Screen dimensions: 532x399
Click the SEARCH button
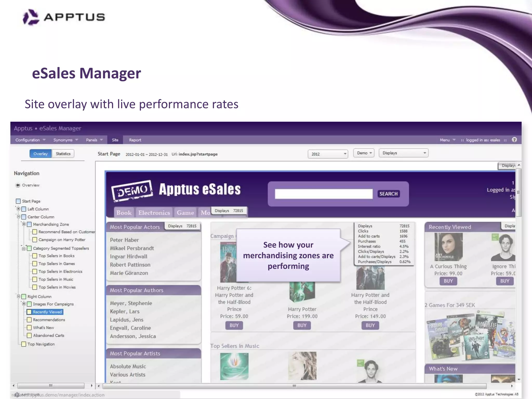(388, 194)
